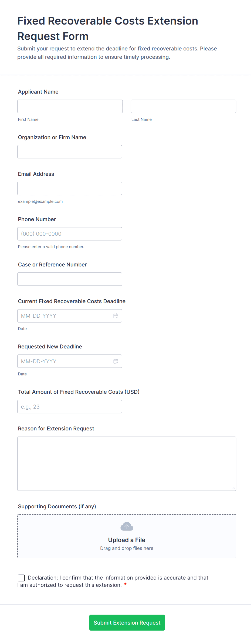
Task: Select the Requested New Deadline date field
Action: pyautogui.click(x=65, y=361)
